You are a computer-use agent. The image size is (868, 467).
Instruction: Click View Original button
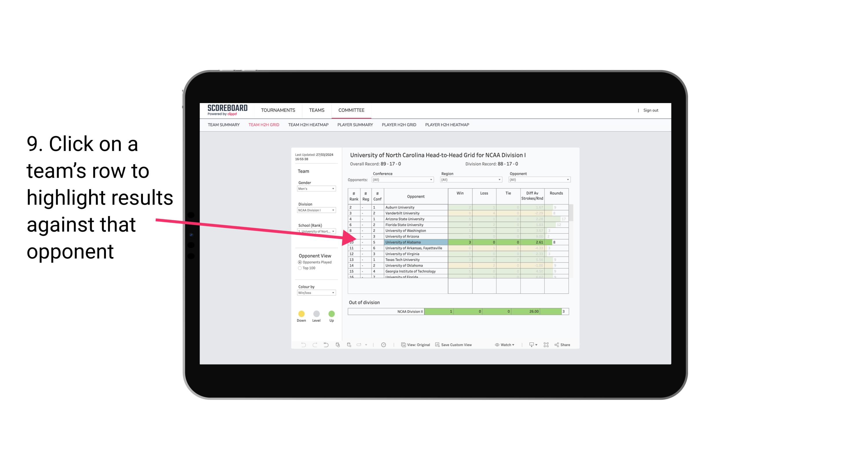(x=415, y=345)
